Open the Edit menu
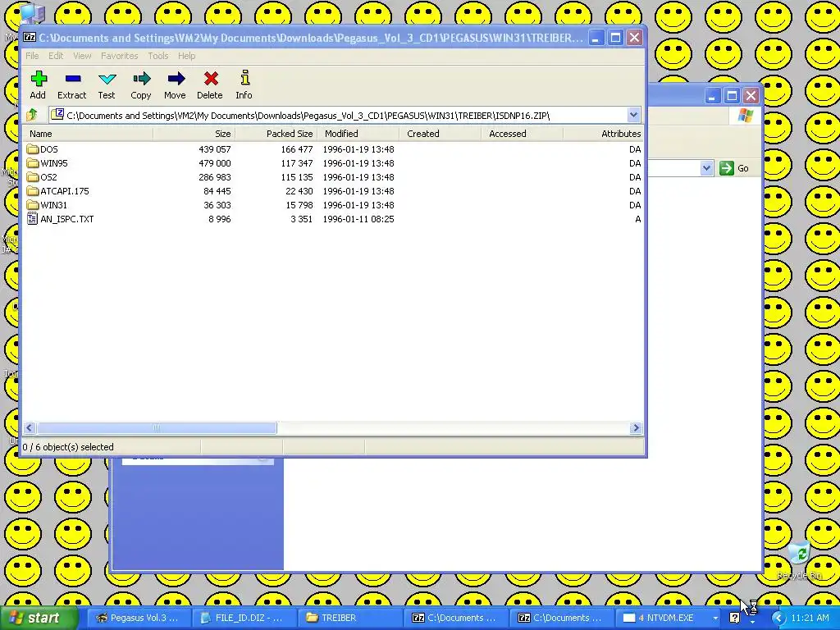840x630 pixels. point(56,56)
